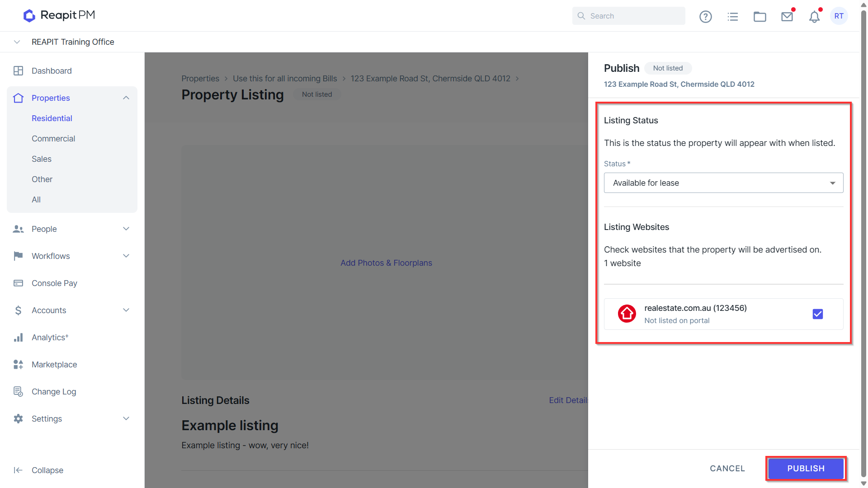Select All under Properties
The width and height of the screenshot is (868, 488).
point(36,200)
